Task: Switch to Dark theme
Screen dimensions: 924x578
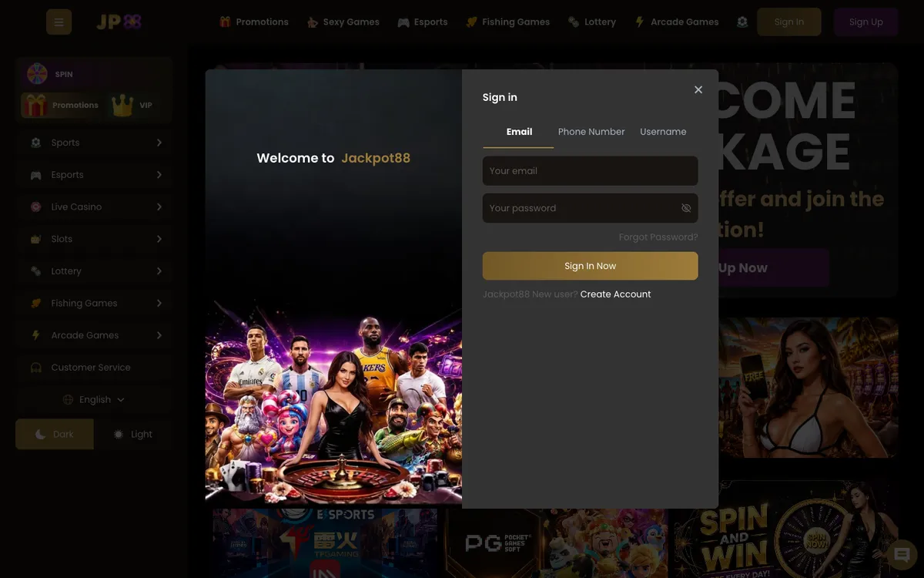Action: pyautogui.click(x=55, y=434)
